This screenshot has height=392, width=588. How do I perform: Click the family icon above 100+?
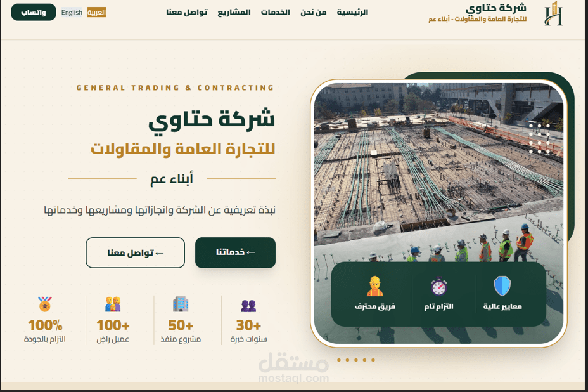(113, 304)
